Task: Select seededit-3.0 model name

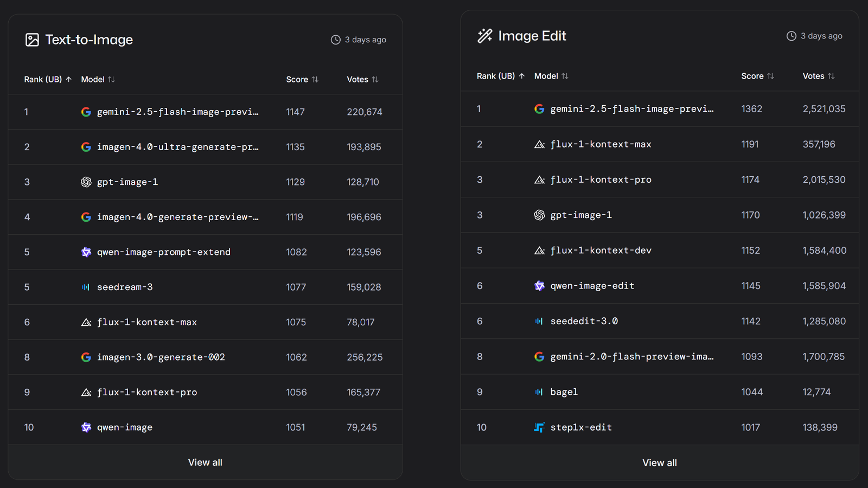Action: [x=584, y=322]
